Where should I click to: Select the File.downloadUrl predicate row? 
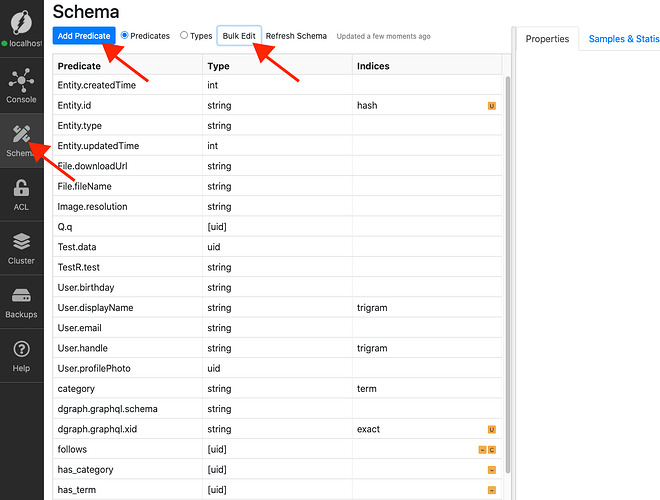[x=277, y=166]
